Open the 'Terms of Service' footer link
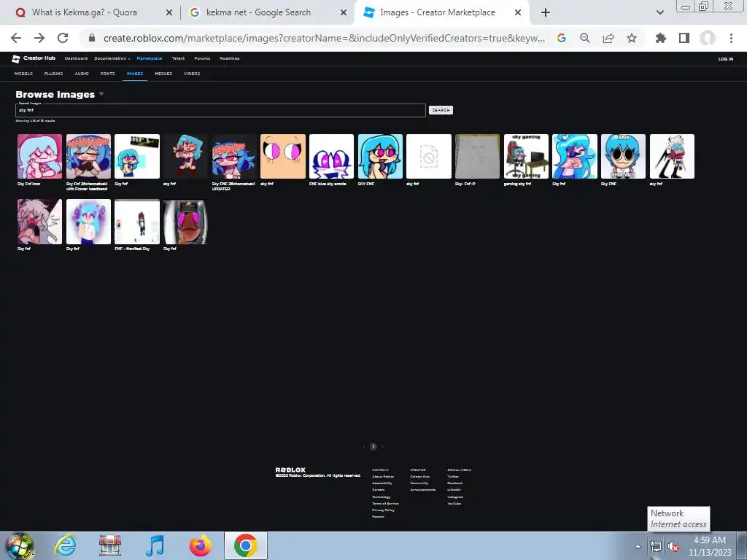747x560 pixels. 385,504
